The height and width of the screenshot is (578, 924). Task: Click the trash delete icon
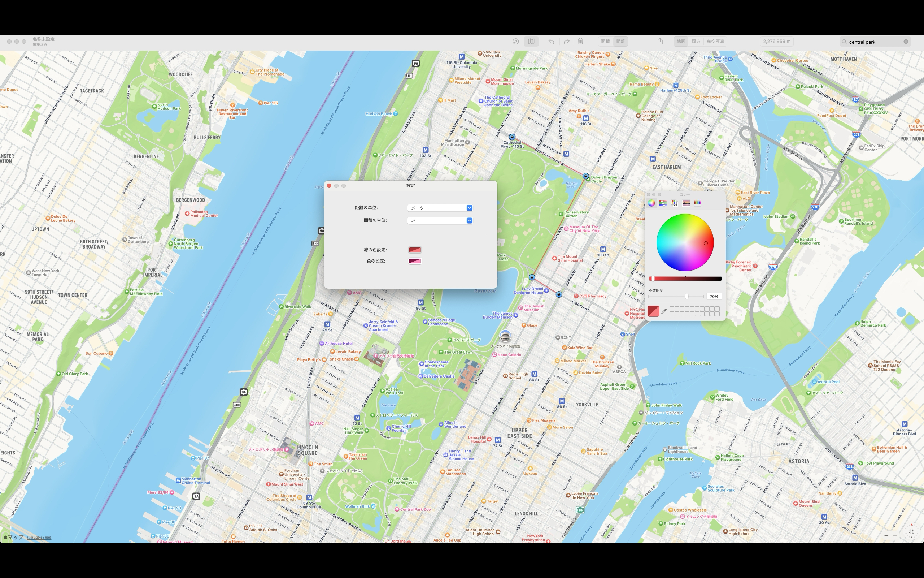tap(580, 41)
